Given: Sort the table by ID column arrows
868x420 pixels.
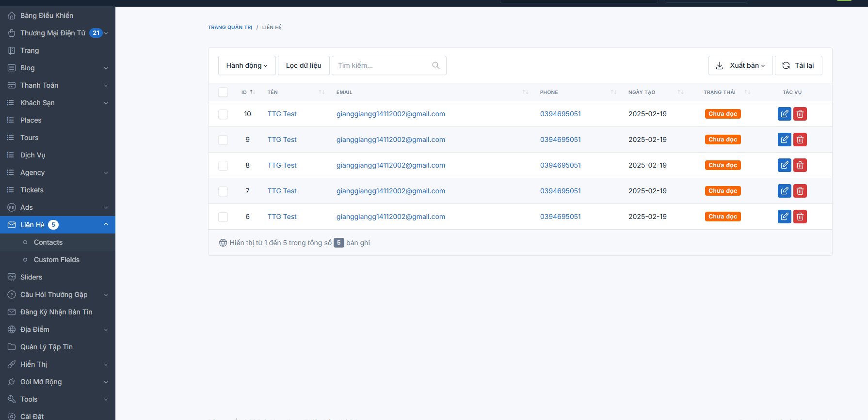Looking at the screenshot, I should click(x=252, y=92).
